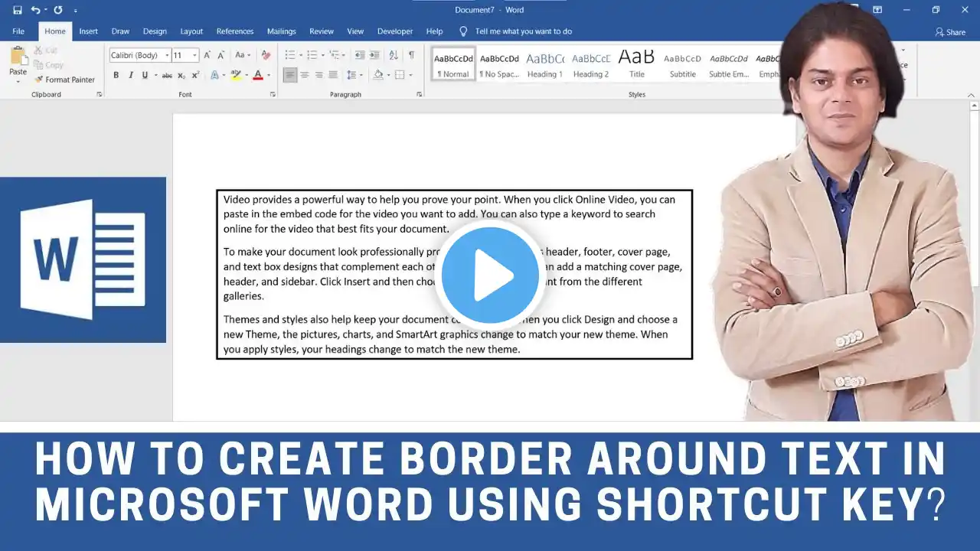Open the Change Case Aa dropdown
Screen dimensions: 980x551
tap(243, 55)
